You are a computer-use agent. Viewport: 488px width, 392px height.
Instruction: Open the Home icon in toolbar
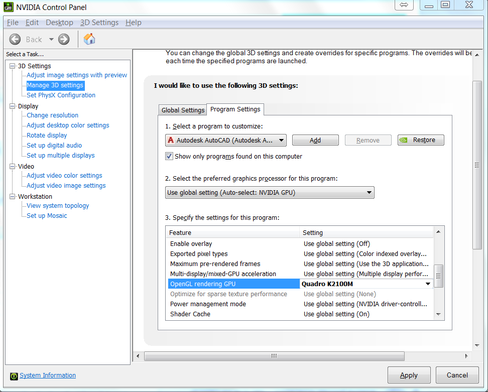click(89, 39)
